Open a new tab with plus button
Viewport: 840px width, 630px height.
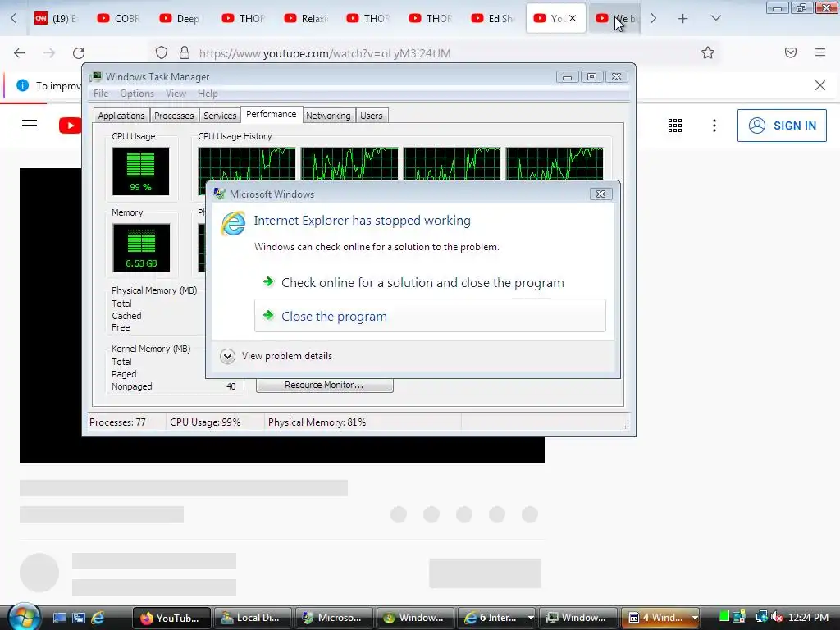[x=682, y=19]
